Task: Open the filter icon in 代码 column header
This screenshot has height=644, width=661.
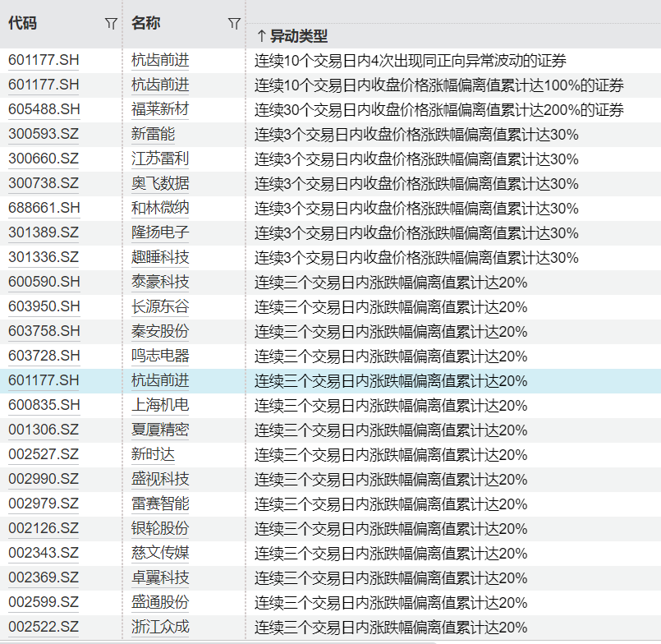Action: click(111, 24)
